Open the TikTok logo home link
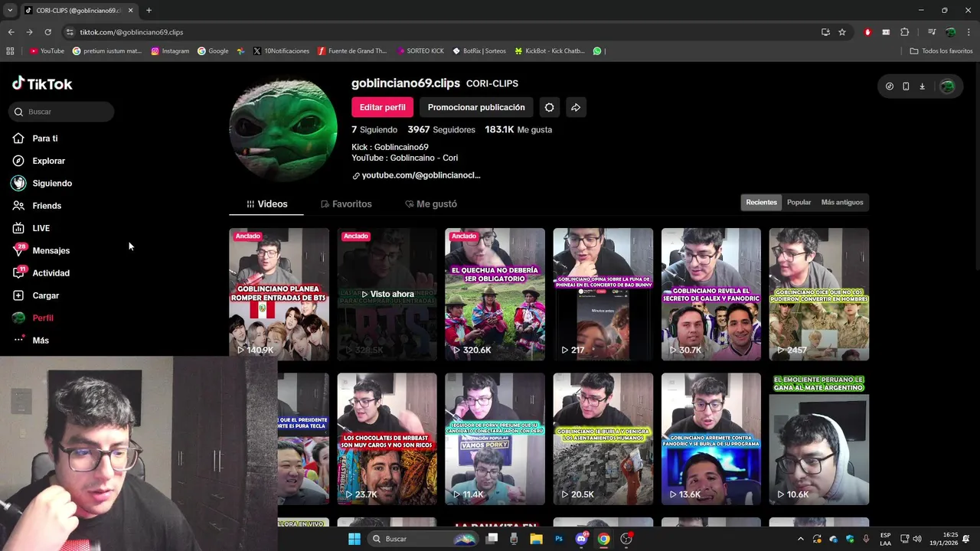The height and width of the screenshot is (551, 980). coord(42,83)
